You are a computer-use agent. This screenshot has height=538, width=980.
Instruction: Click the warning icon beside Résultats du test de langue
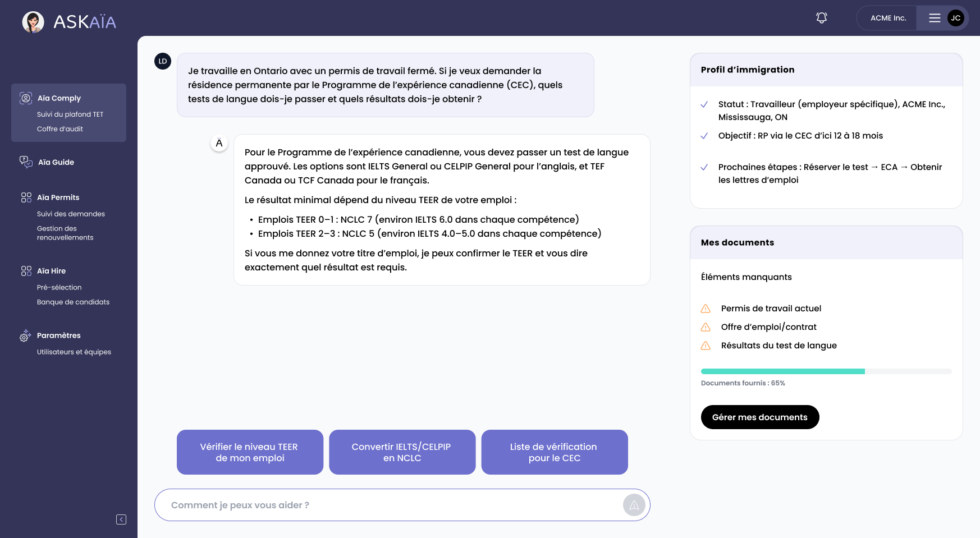pos(706,346)
